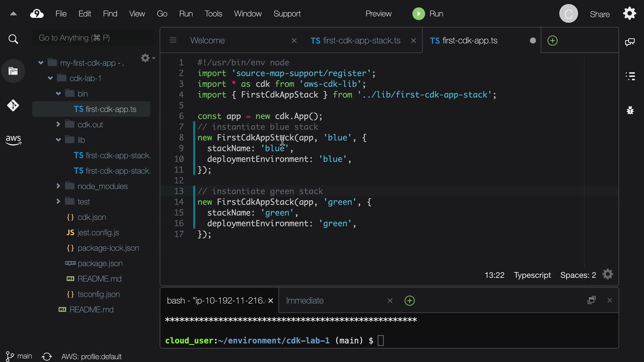Image resolution: width=644 pixels, height=362 pixels.
Task: Click the Share button
Action: pyautogui.click(x=600, y=14)
